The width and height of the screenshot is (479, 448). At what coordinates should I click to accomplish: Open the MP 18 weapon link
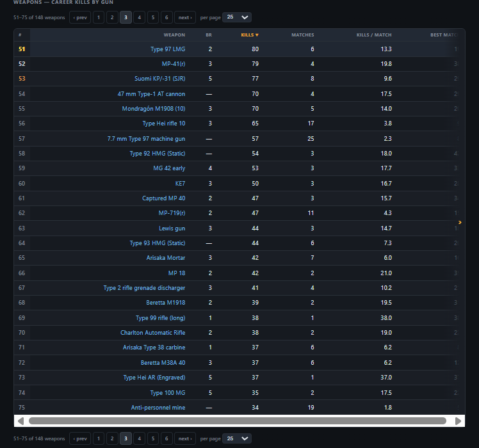tap(177, 273)
